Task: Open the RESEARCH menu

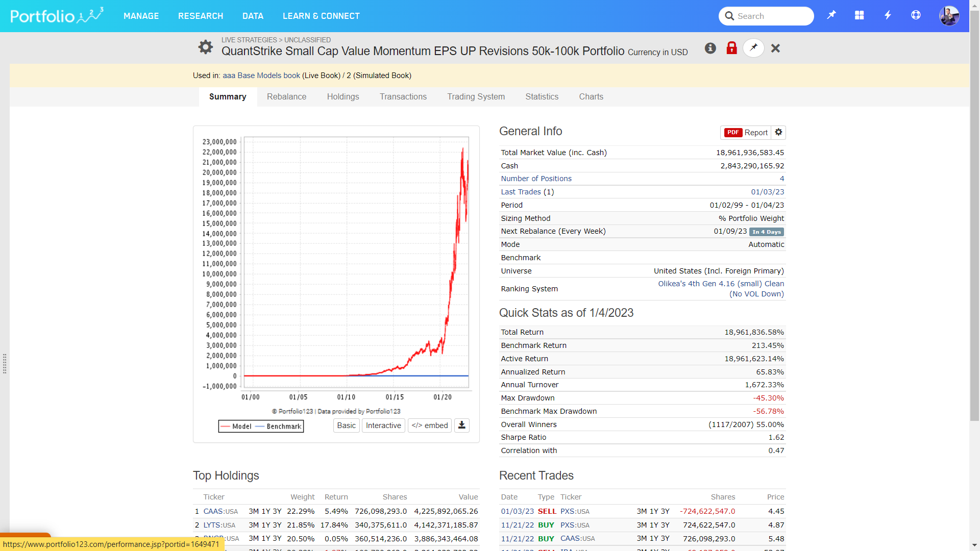Action: click(201, 16)
